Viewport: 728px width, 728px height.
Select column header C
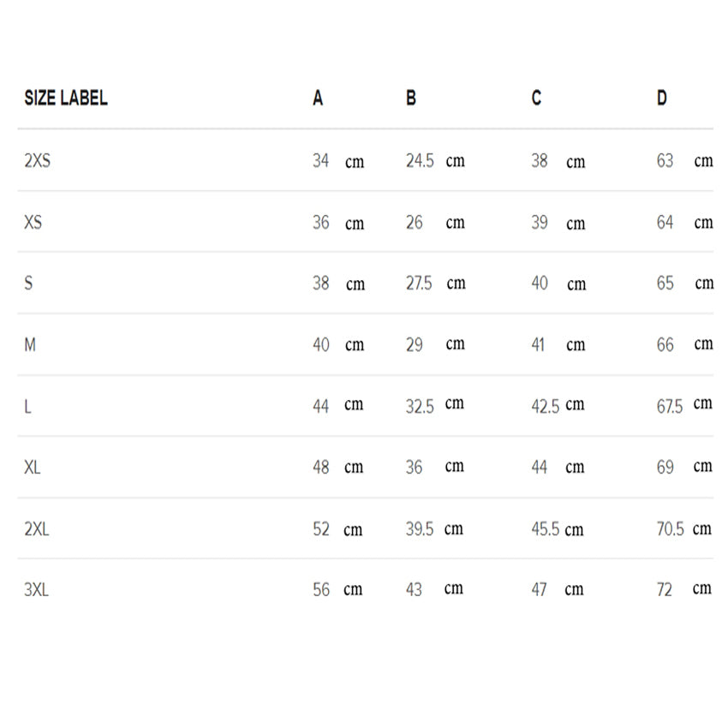(x=536, y=98)
